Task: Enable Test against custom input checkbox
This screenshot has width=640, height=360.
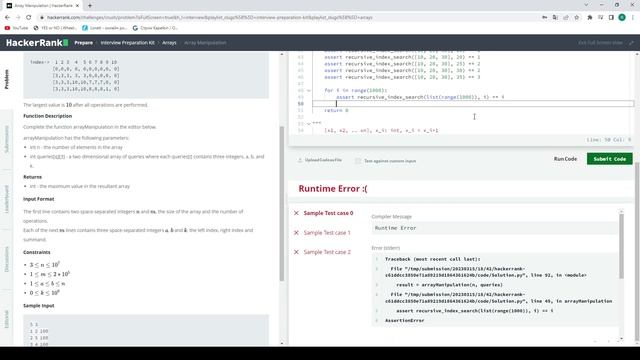Action: coord(358,161)
